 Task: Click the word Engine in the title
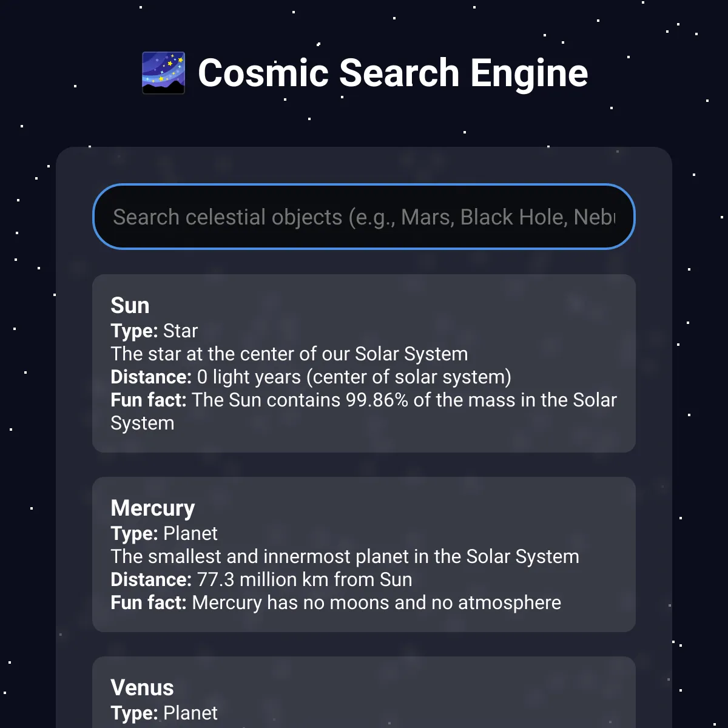tap(529, 74)
